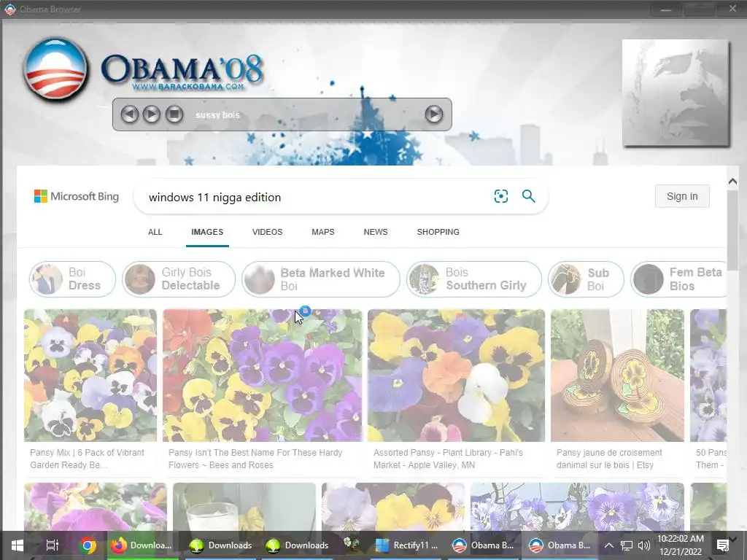This screenshot has height=560, width=747.
Task: Click the Microsoft Bing logo
Action: [77, 196]
